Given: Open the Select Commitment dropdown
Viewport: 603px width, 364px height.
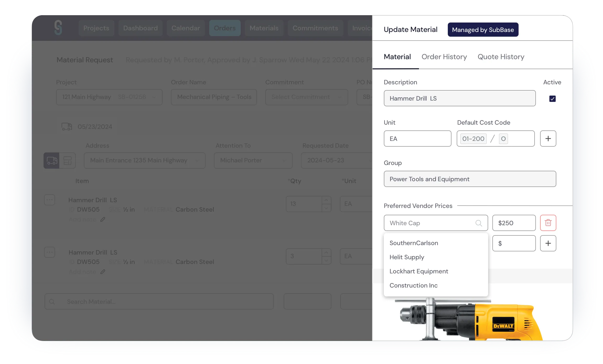Looking at the screenshot, I should point(306,97).
